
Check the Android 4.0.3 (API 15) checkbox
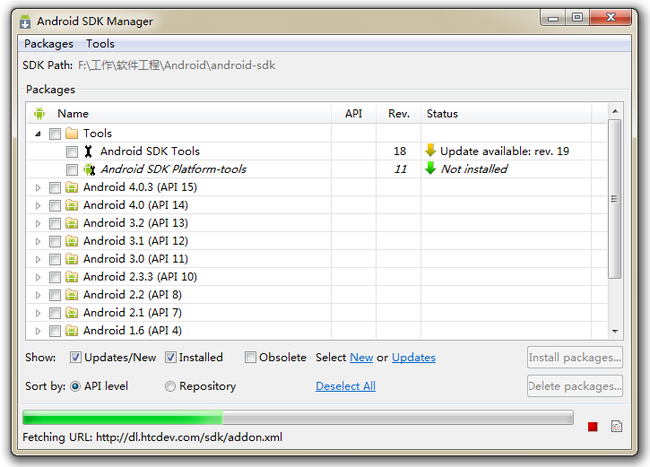point(55,188)
